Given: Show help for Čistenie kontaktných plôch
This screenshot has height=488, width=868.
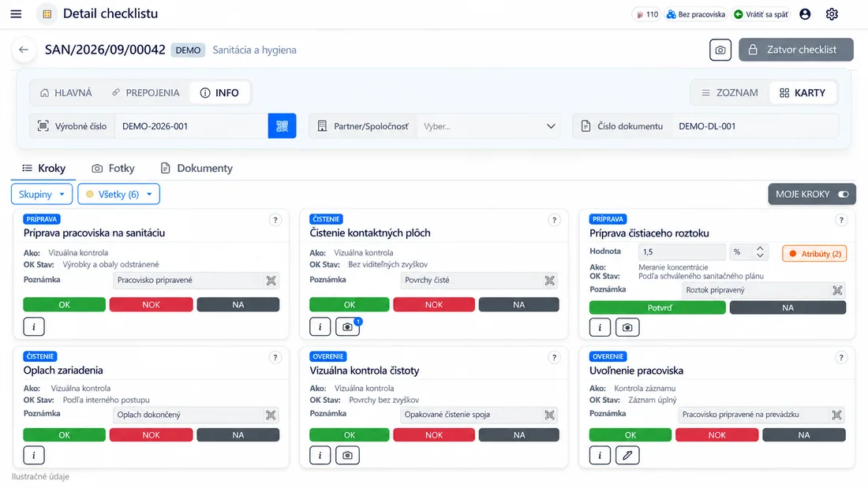Looking at the screenshot, I should 554,220.
